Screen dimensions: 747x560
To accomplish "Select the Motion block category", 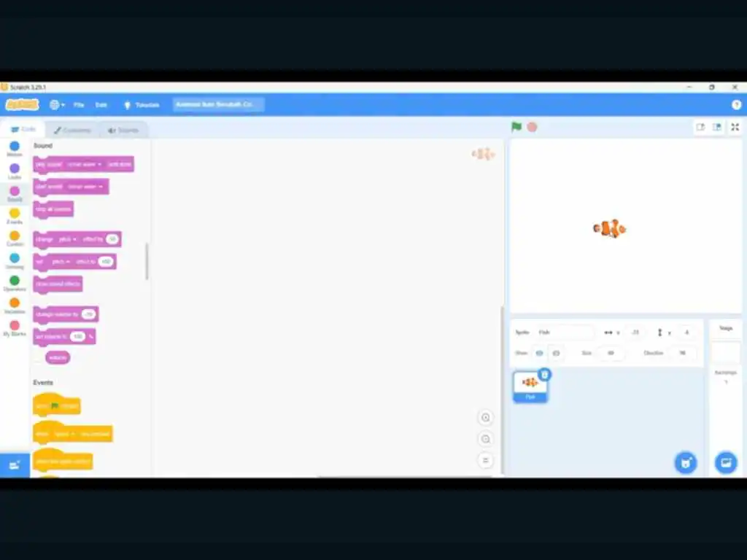I will click(x=15, y=149).
